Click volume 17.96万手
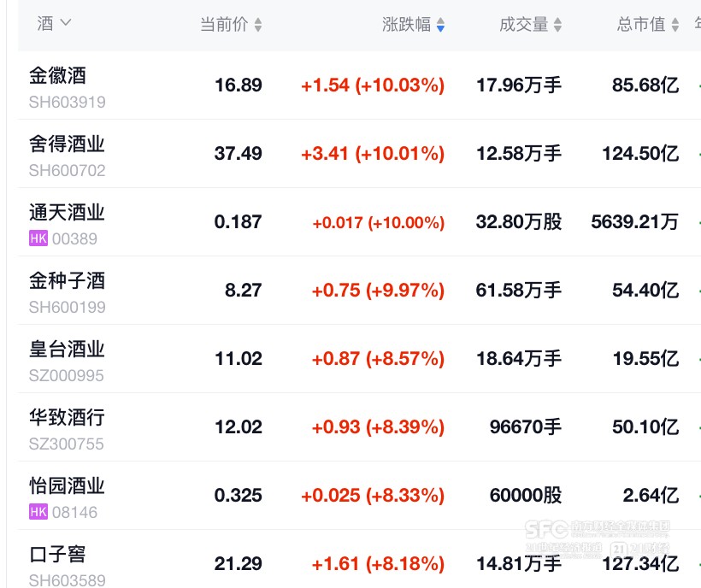The height and width of the screenshot is (588, 701). 519,85
